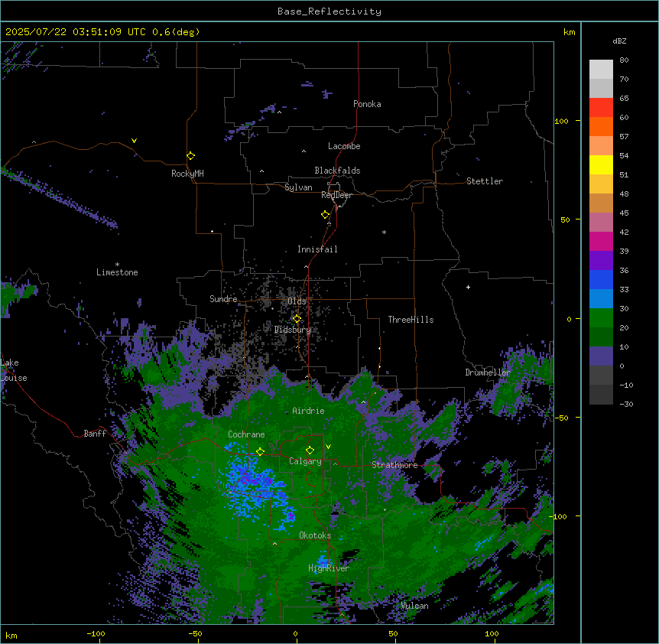Click the ThreeHills label
This screenshot has height=644, width=659.
(411, 320)
